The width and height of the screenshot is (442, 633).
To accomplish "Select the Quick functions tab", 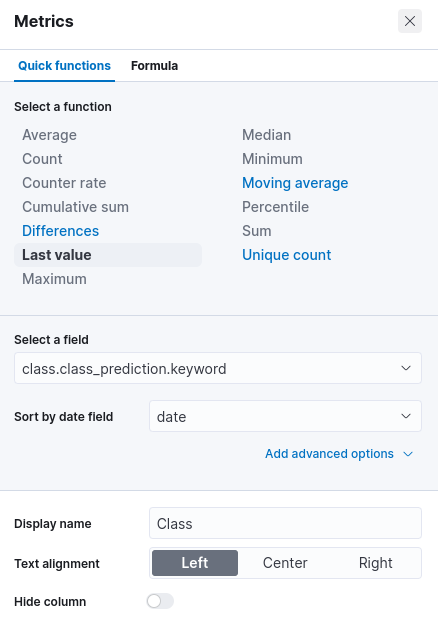I will click(64, 65).
